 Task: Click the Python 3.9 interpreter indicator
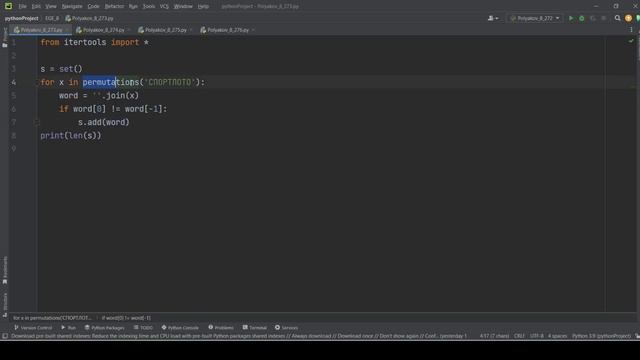(601, 336)
